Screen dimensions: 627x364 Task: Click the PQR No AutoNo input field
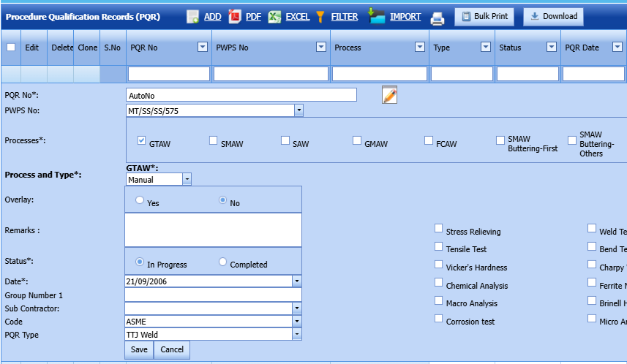241,95
